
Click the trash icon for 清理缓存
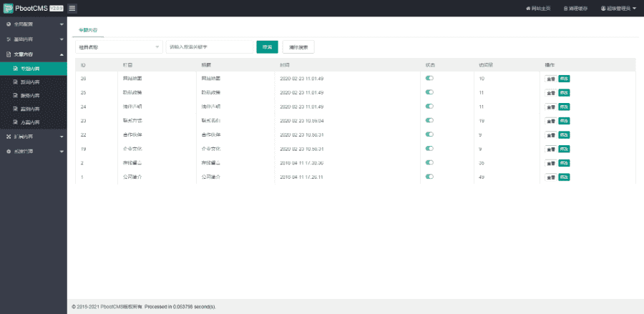click(x=565, y=8)
